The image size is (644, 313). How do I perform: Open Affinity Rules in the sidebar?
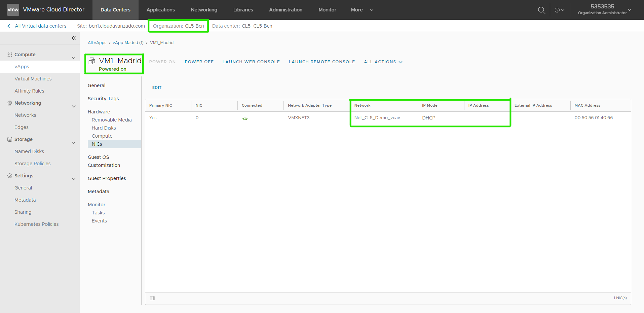pos(29,91)
